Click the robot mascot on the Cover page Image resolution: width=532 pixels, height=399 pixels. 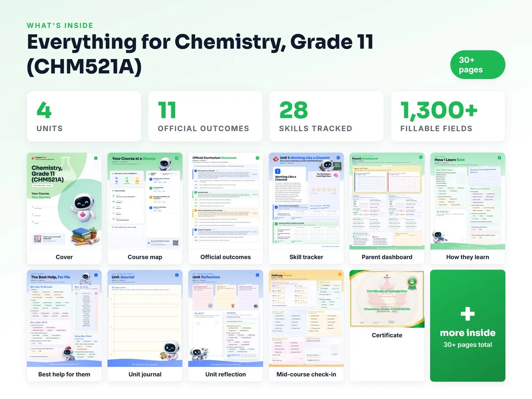point(82,208)
